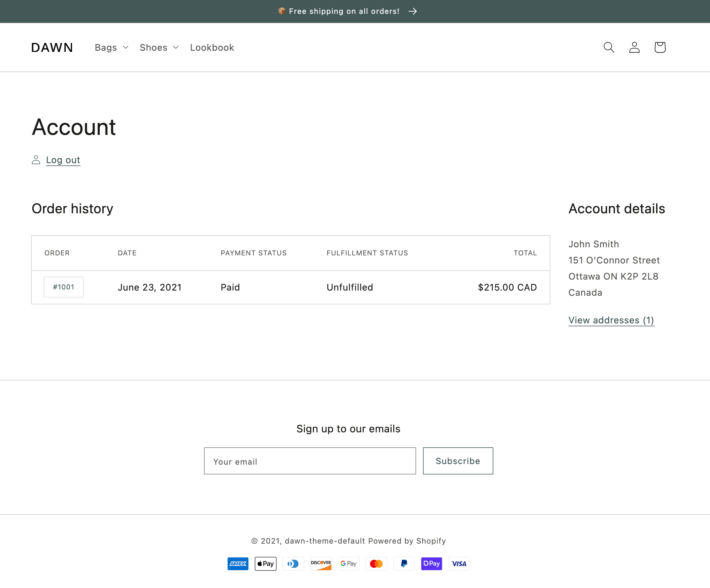The image size is (710, 588).
Task: Focus the Your email input field
Action: (x=310, y=461)
